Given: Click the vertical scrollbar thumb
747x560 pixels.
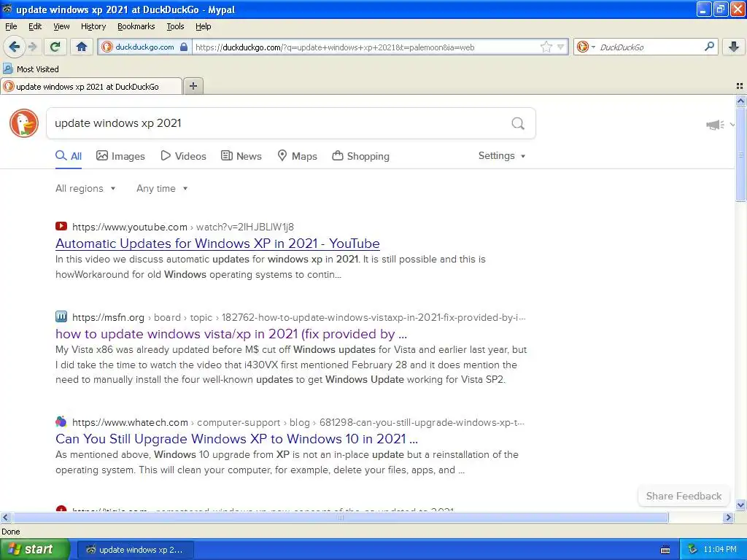Looking at the screenshot, I should 740,155.
